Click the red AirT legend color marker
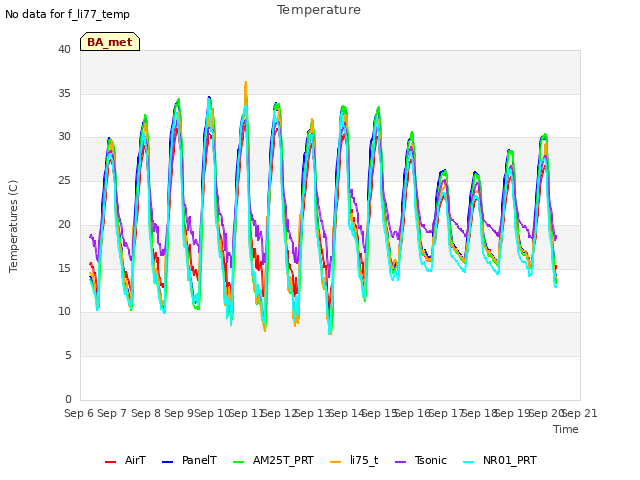The image size is (640, 480). pyautogui.click(x=111, y=462)
